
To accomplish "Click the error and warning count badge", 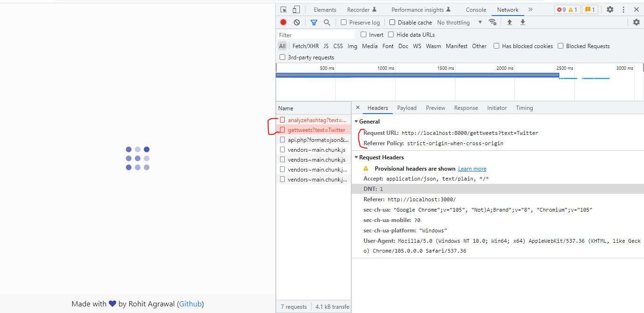I will (567, 9).
